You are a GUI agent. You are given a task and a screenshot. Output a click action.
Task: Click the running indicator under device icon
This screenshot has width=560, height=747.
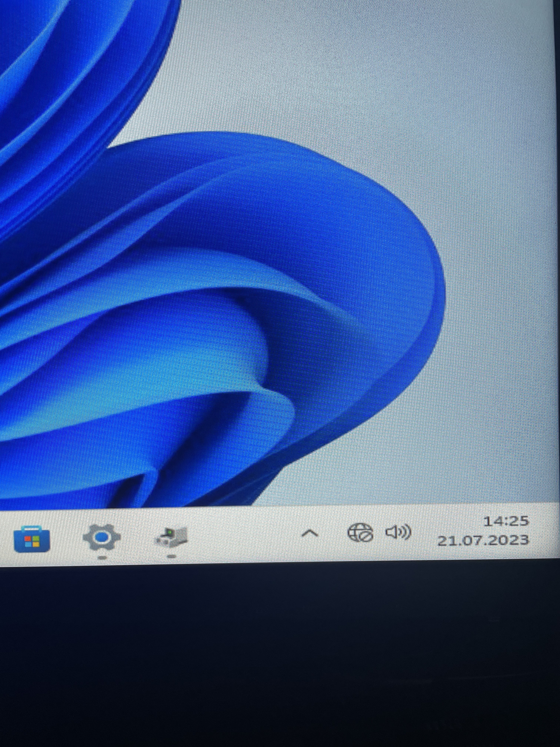[x=171, y=556]
